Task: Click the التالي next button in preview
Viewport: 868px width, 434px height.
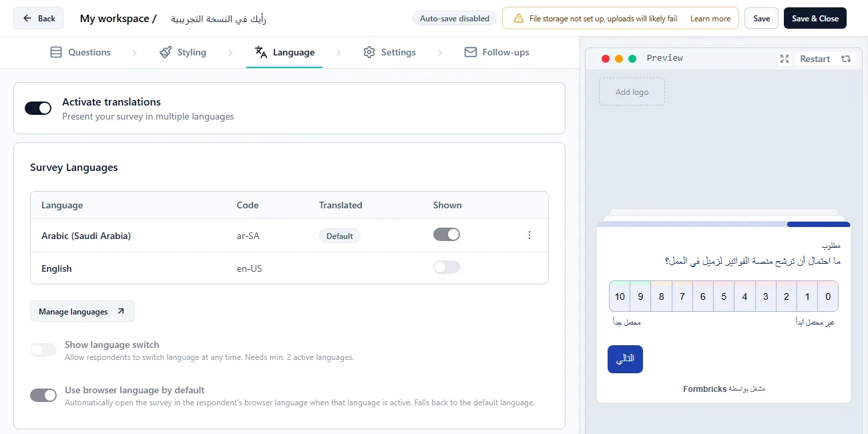Action: (625, 359)
